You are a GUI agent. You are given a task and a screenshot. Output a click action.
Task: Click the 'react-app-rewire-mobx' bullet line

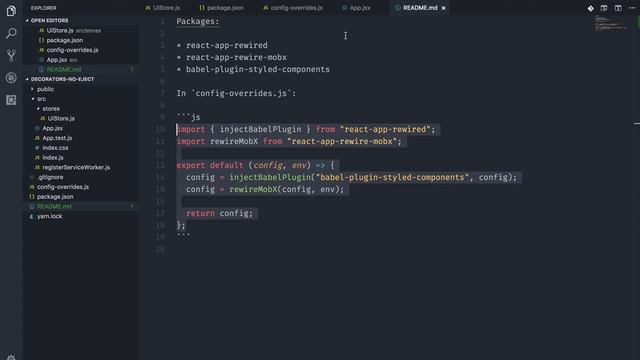pyautogui.click(x=236, y=58)
